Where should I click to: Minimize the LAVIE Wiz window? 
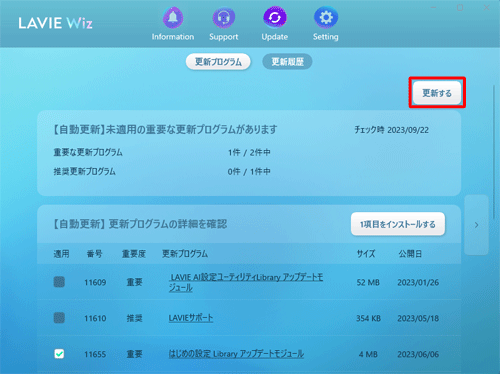click(x=434, y=8)
